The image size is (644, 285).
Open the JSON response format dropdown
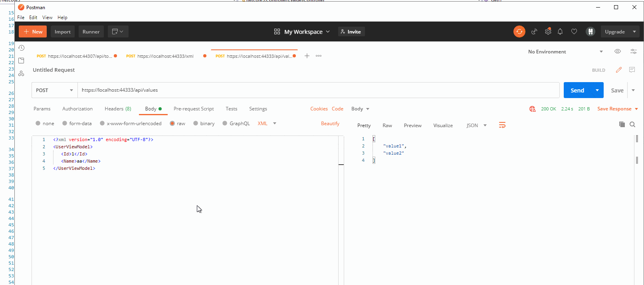[477, 125]
